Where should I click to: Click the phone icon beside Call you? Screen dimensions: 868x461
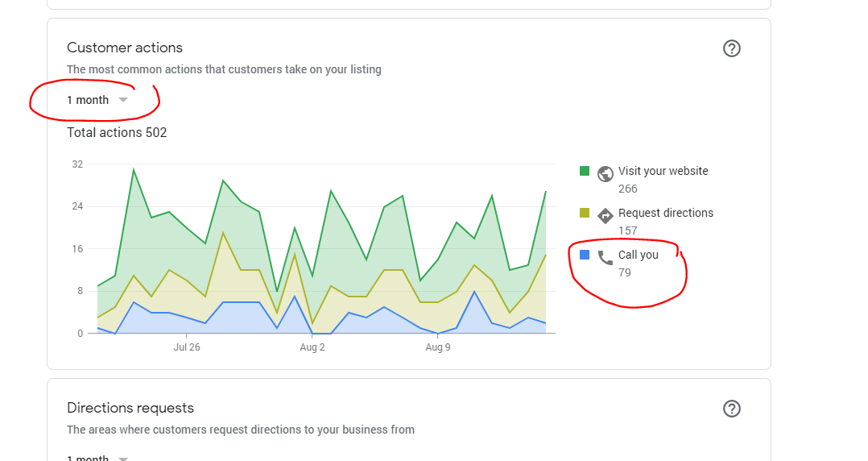(x=606, y=258)
